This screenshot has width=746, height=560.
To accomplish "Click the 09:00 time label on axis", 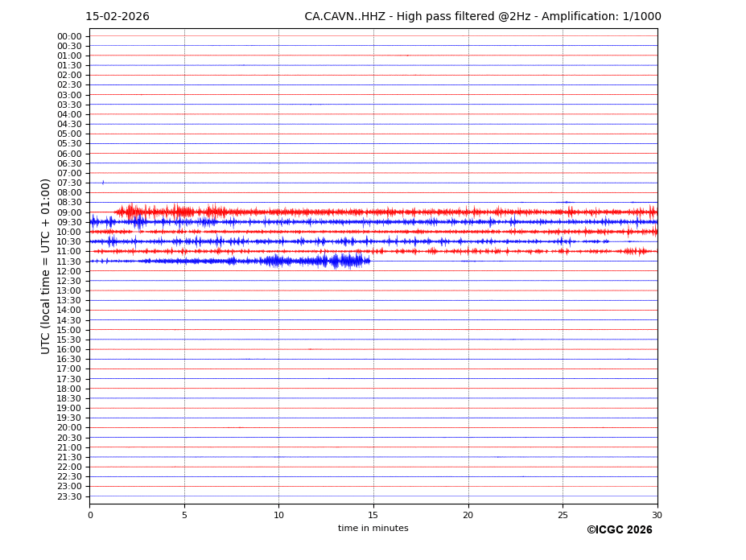I will tap(69, 212).
